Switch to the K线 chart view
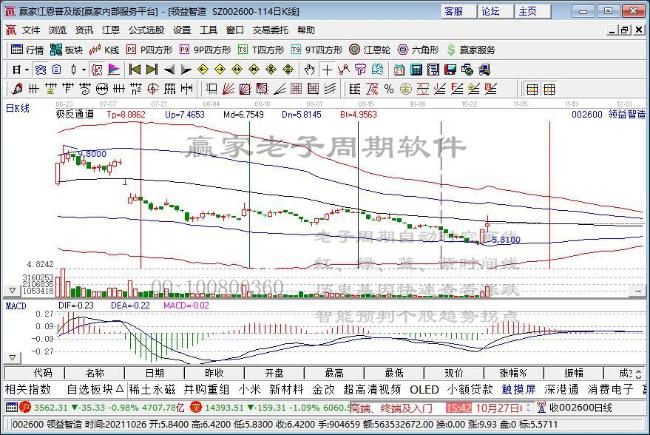Image resolution: width=650 pixels, height=435 pixels. [x=104, y=50]
